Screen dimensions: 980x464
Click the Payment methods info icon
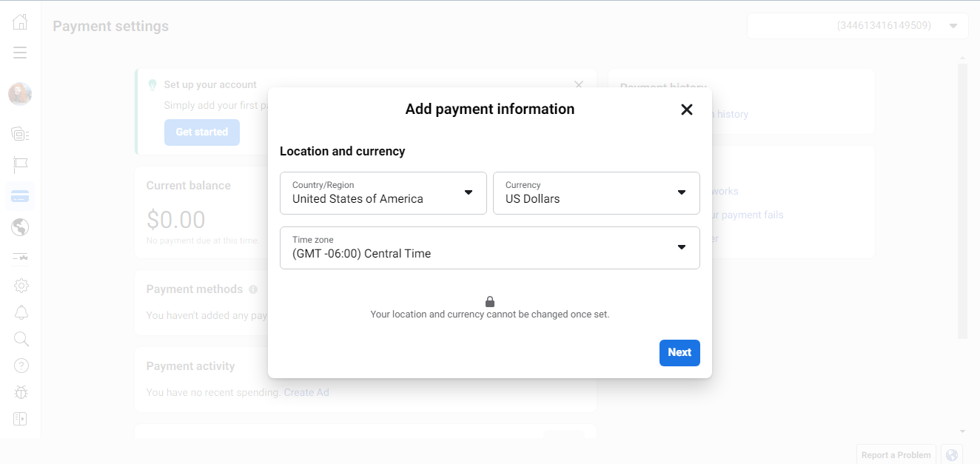coord(253,289)
